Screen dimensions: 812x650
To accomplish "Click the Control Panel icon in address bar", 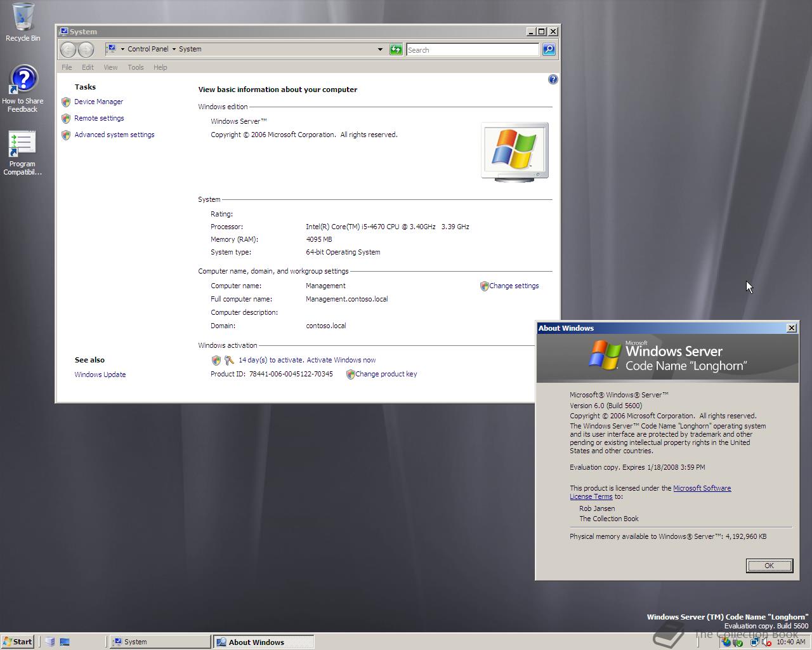I will point(111,48).
